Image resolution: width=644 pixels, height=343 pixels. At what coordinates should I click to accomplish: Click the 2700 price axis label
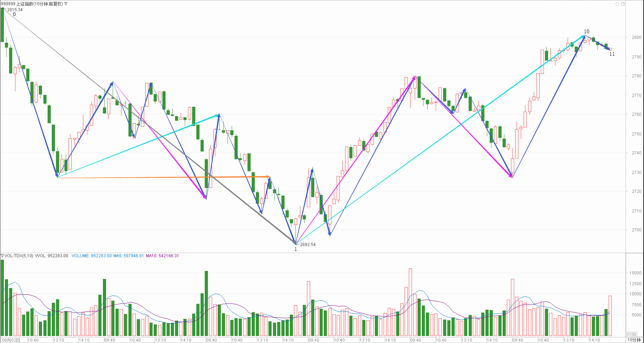pos(636,230)
